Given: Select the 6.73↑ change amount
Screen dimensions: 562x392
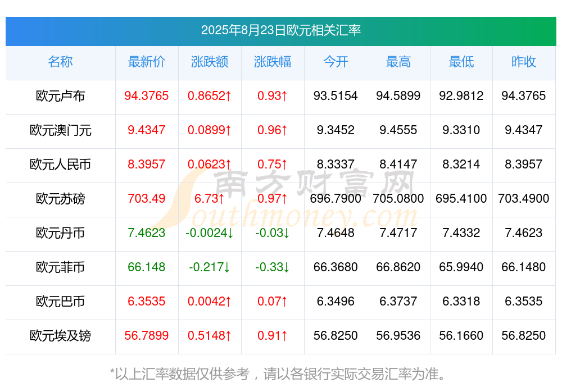Looking at the screenshot, I should (x=209, y=198).
